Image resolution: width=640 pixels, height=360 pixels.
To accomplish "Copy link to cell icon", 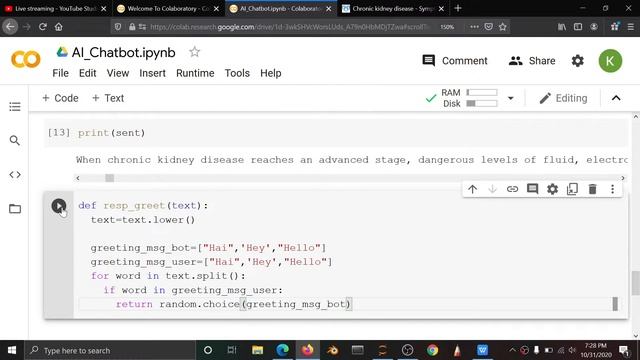I will 512,189.
